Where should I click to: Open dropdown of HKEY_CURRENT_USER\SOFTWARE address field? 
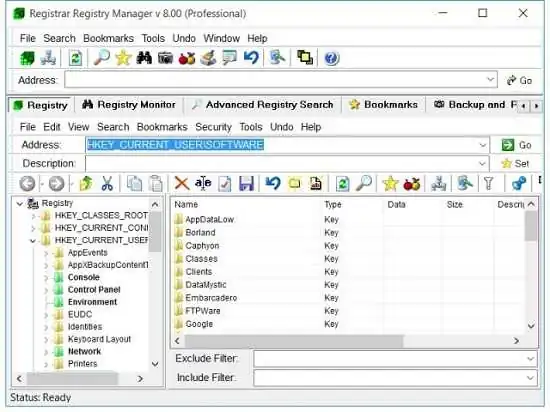click(483, 145)
